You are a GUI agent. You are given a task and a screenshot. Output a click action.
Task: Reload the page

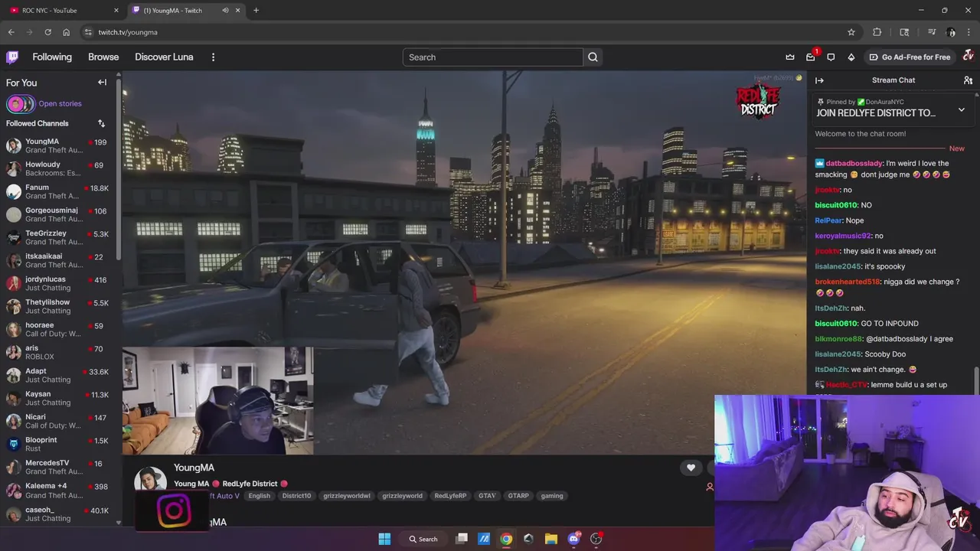[47, 32]
